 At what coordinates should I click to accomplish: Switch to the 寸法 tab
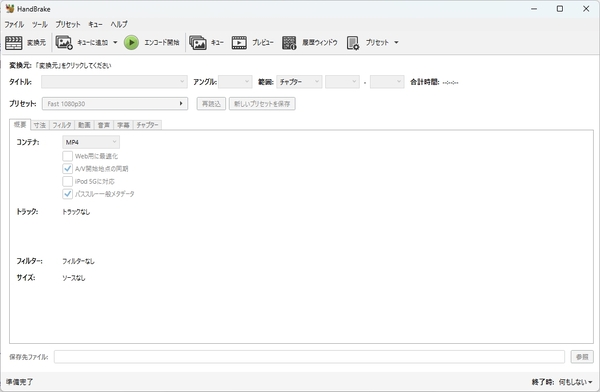click(x=39, y=125)
